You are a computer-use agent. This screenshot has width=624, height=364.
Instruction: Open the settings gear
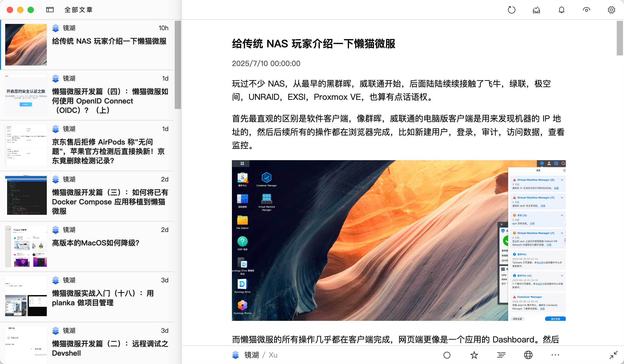(611, 10)
